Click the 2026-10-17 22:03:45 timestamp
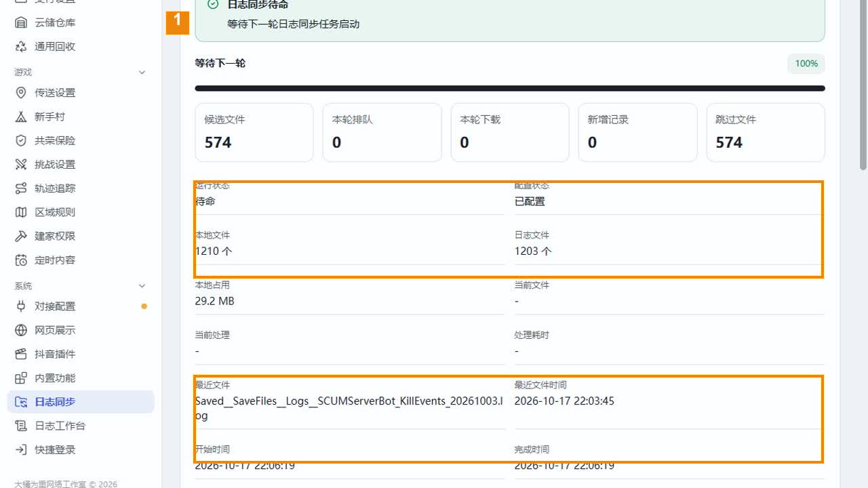Image resolution: width=868 pixels, height=488 pixels. (x=564, y=401)
